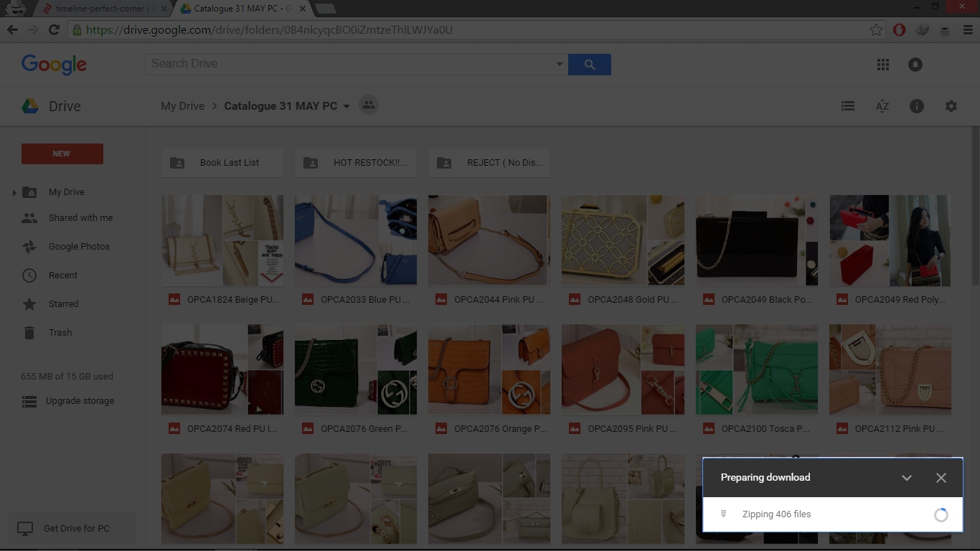Show folder details info icon

(x=917, y=106)
